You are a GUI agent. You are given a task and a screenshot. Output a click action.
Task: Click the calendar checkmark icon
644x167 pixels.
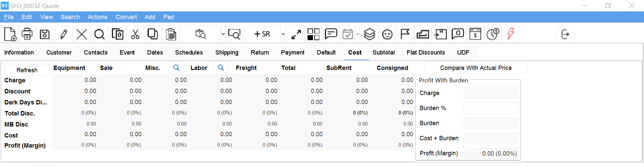pyautogui.click(x=348, y=34)
